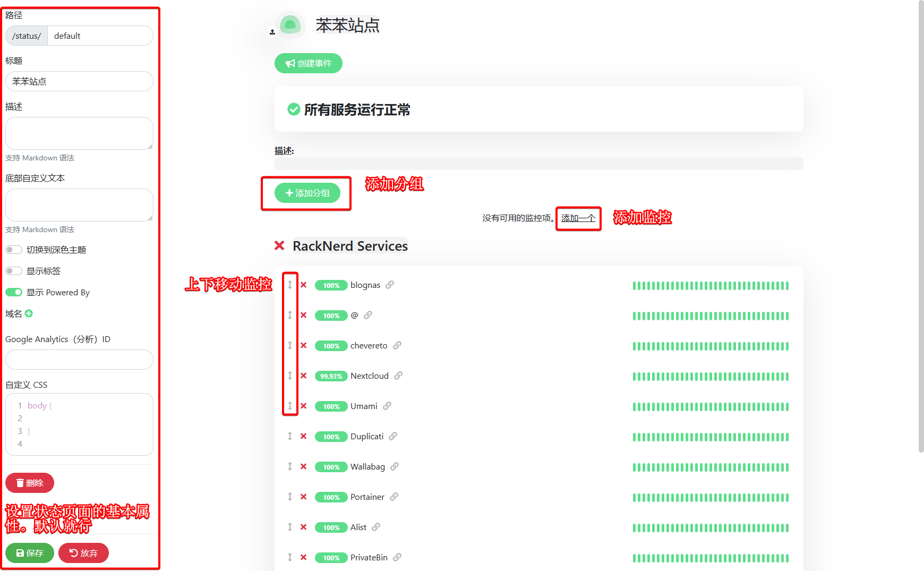
Task: Click the Google Analytics ID input field
Action: (x=79, y=360)
